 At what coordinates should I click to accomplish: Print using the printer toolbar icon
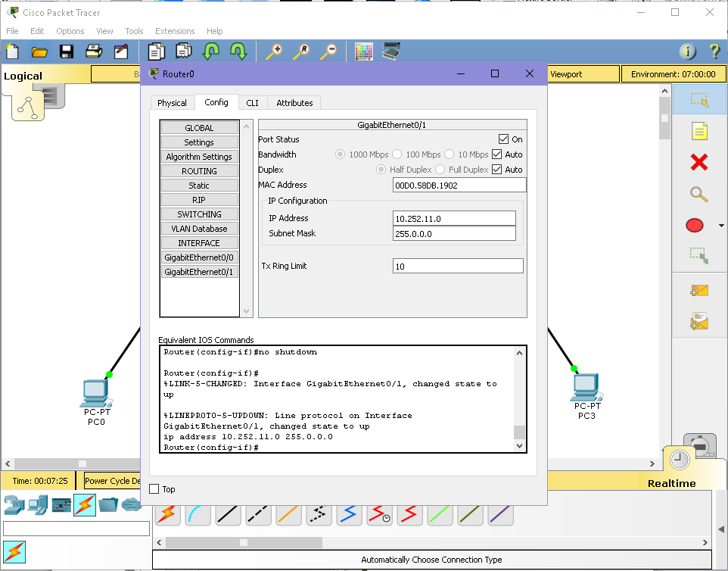[94, 51]
